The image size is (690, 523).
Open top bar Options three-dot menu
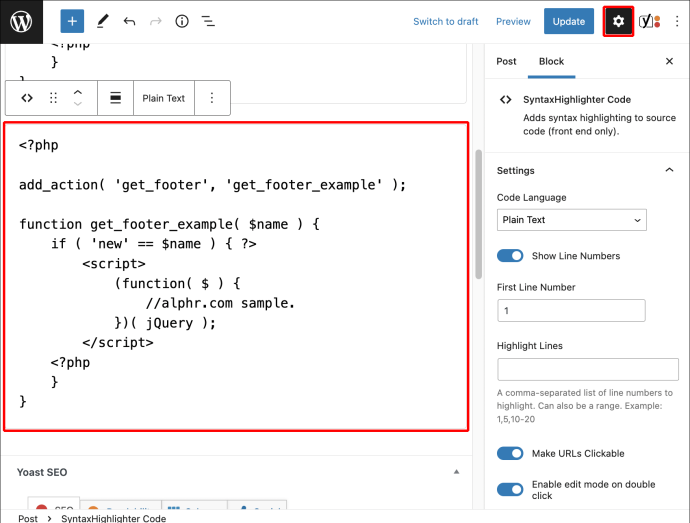tap(677, 21)
